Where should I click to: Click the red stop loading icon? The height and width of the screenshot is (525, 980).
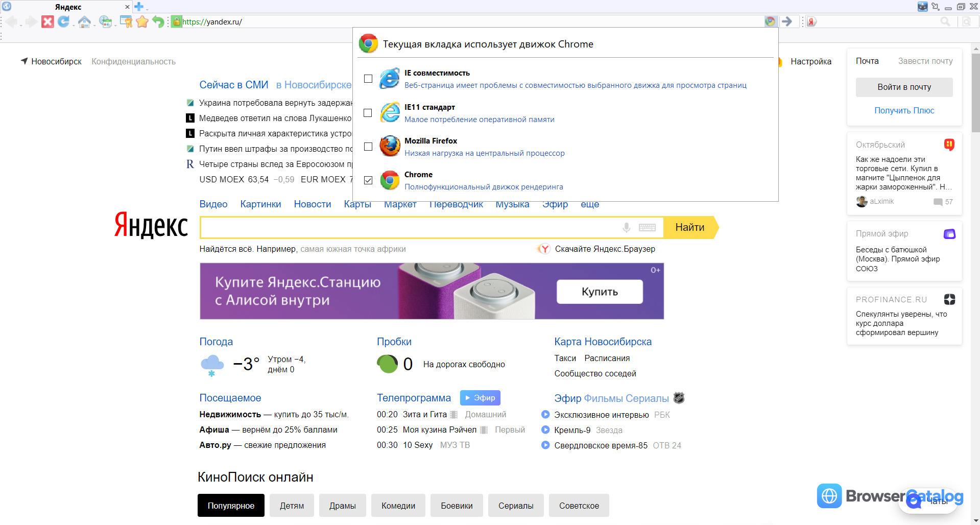[x=47, y=21]
